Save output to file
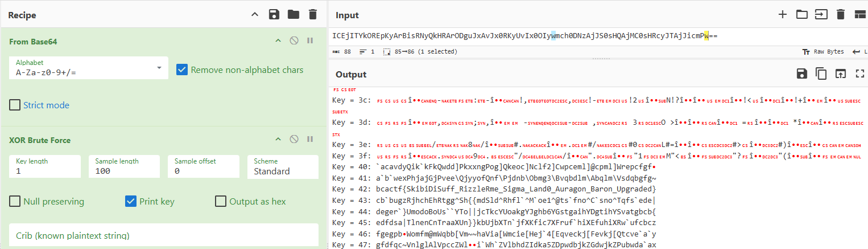868x249 pixels. tap(801, 74)
